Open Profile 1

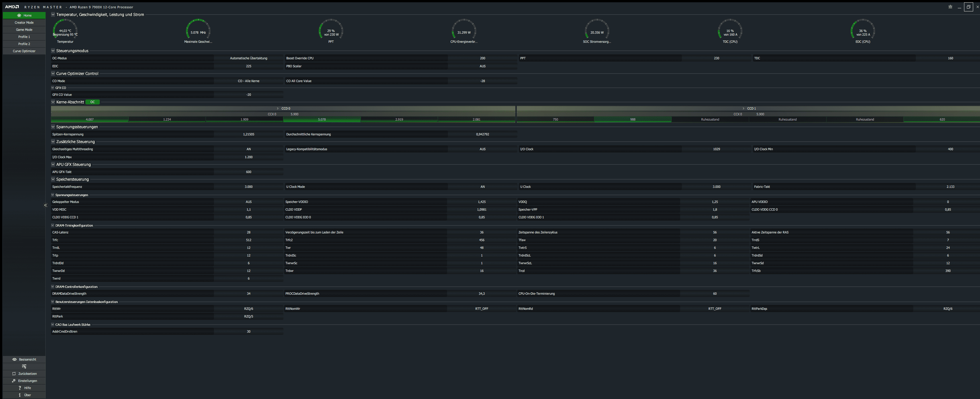pos(24,36)
